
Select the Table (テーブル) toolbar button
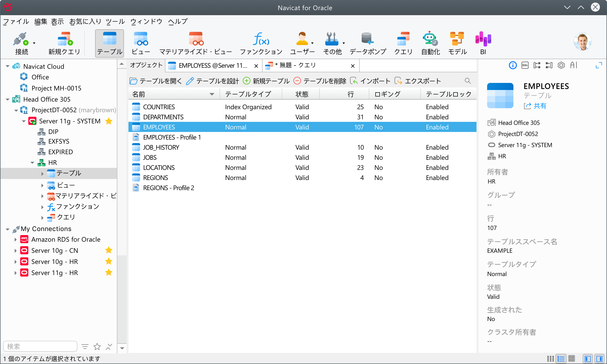(x=110, y=43)
